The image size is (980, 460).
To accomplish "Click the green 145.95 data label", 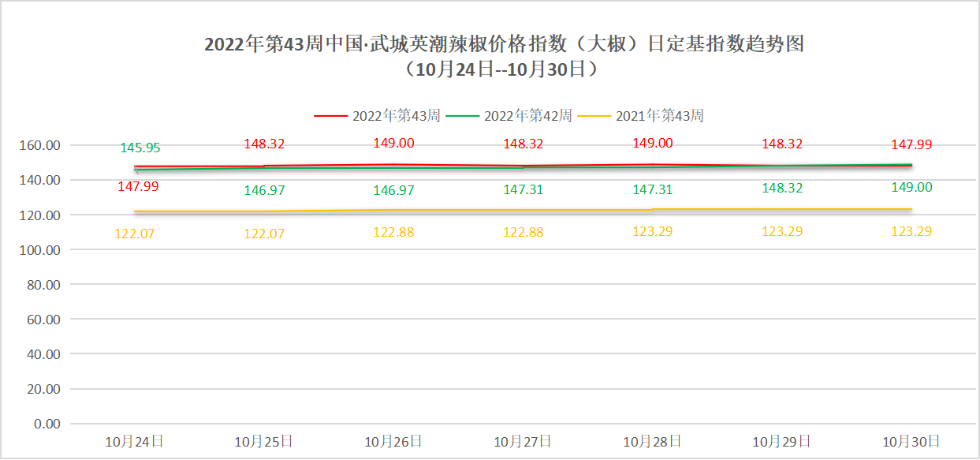I will (x=140, y=148).
